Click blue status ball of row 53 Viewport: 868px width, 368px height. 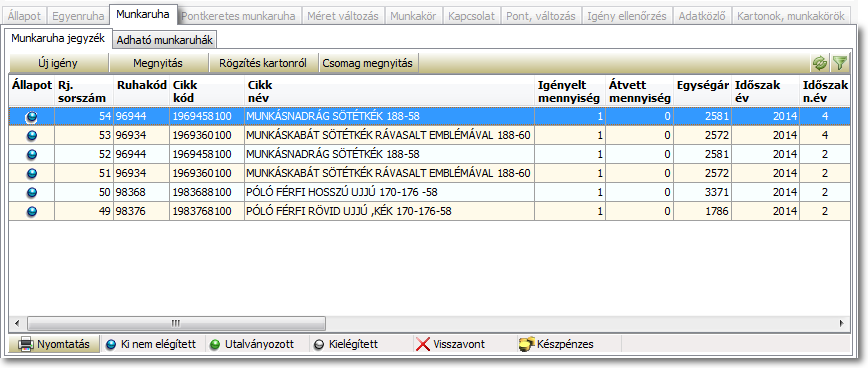click(32, 136)
